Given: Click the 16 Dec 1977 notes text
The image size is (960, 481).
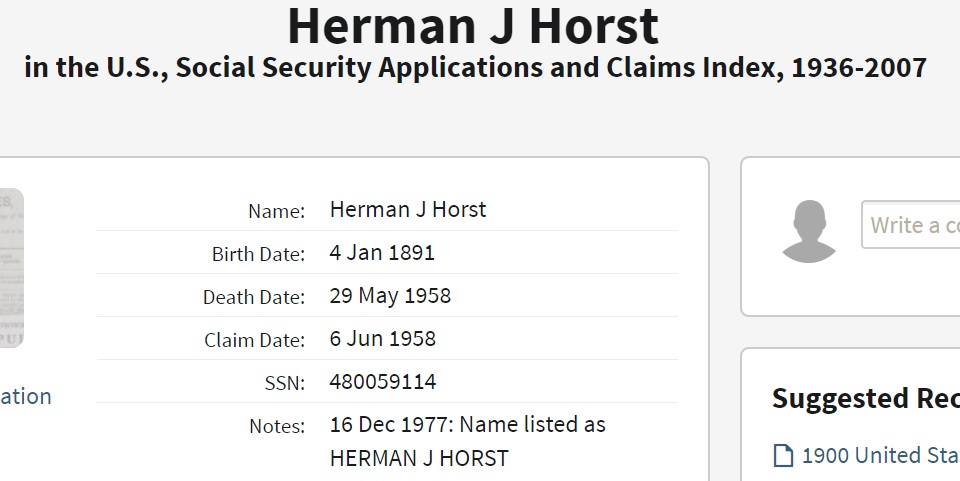Looking at the screenshot, I should pyautogui.click(x=467, y=425).
